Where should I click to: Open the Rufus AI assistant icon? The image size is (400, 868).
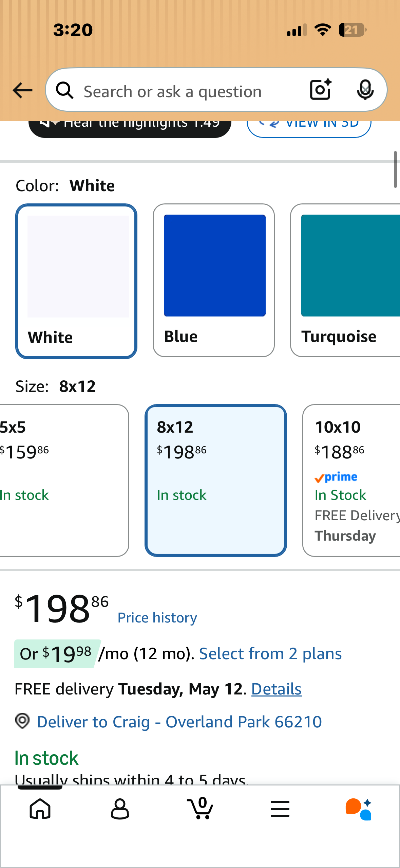[359, 809]
